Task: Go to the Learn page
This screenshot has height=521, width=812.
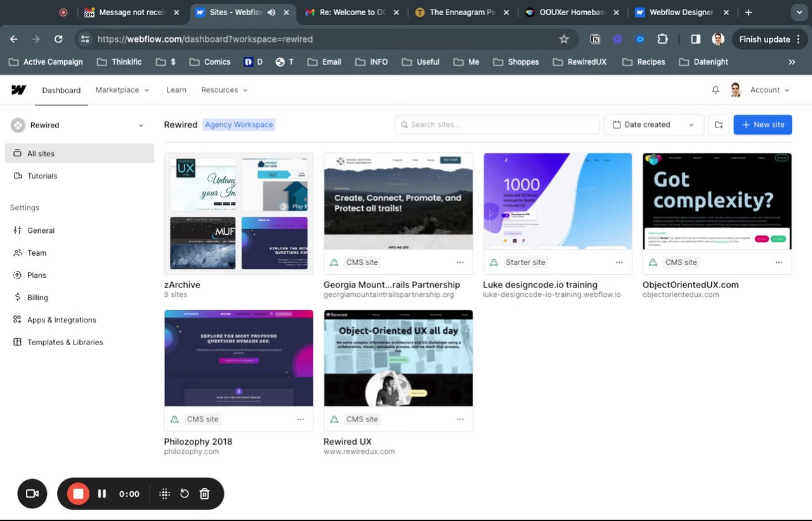Action: click(176, 90)
